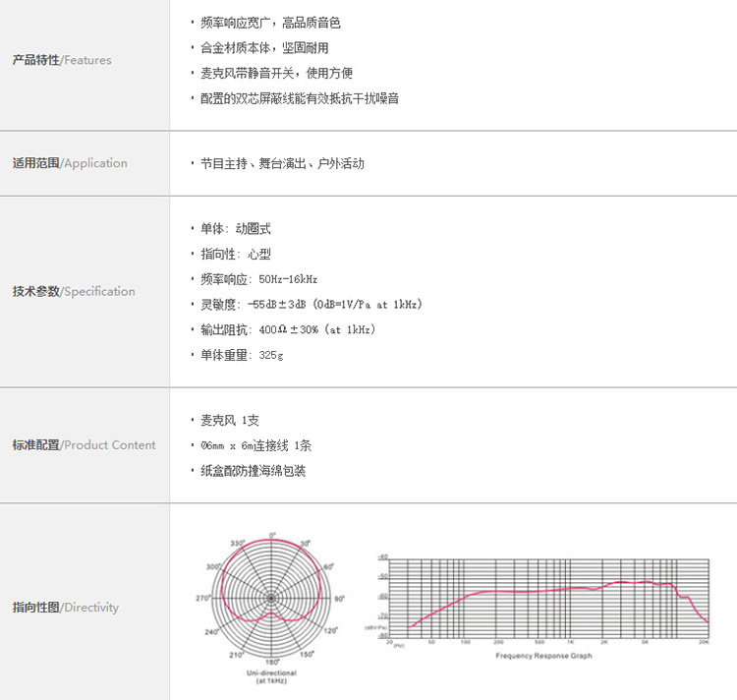Click the 单体重量：325g line
737x700 pixels.
pos(242,355)
